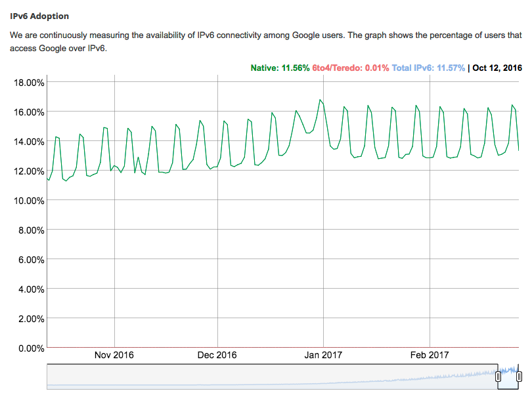The height and width of the screenshot is (393, 532).
Task: Click the blue Total IPv6 legend label
Action: tap(428, 68)
